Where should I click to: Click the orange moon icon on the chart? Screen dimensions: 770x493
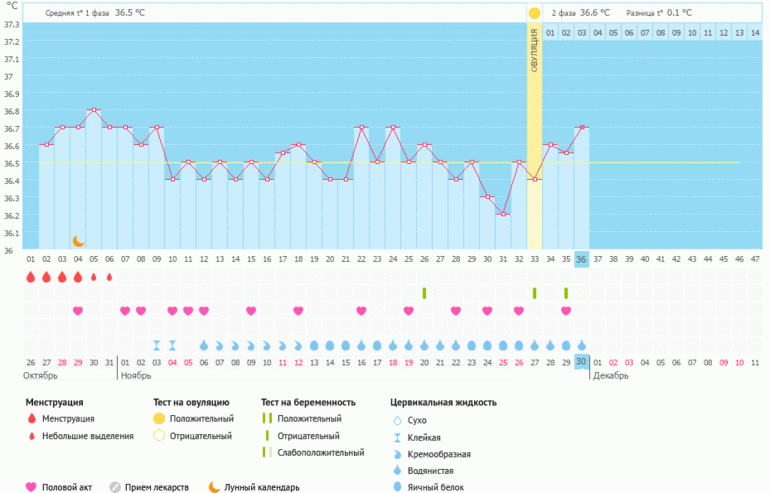78,241
